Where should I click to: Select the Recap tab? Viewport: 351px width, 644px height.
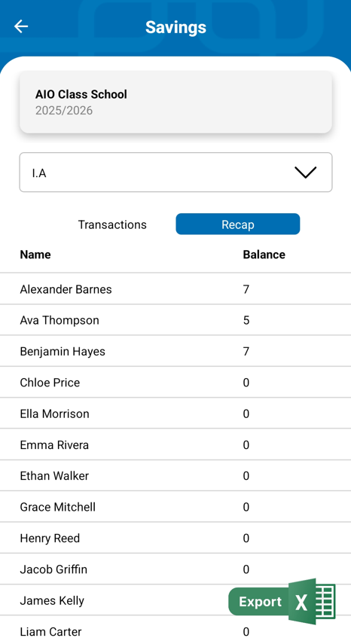pos(238,224)
